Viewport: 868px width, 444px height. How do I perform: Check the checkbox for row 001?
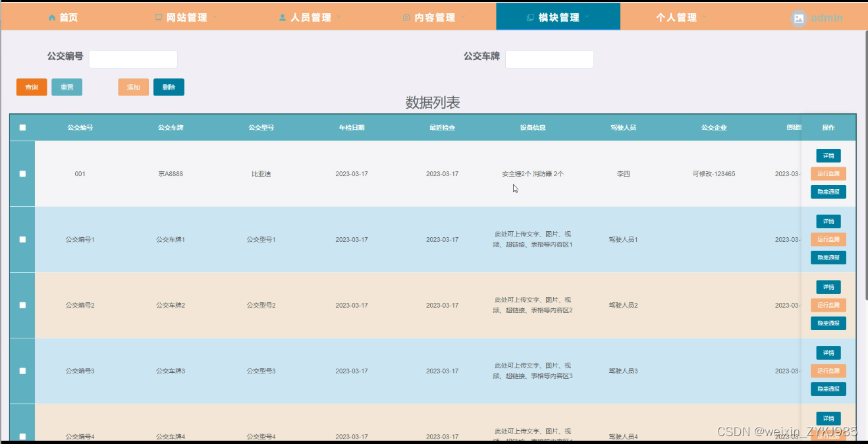click(x=22, y=174)
